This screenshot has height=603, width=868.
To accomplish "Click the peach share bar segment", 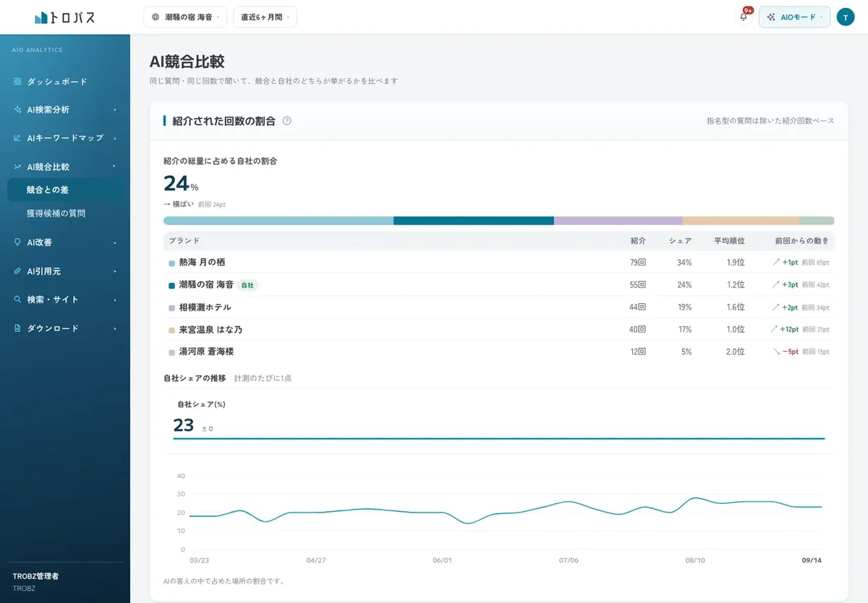I will (x=741, y=221).
